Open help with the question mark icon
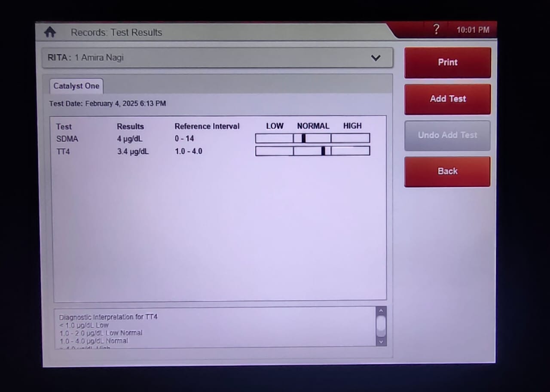Screen dimensions: 550x392 pyautogui.click(x=436, y=30)
